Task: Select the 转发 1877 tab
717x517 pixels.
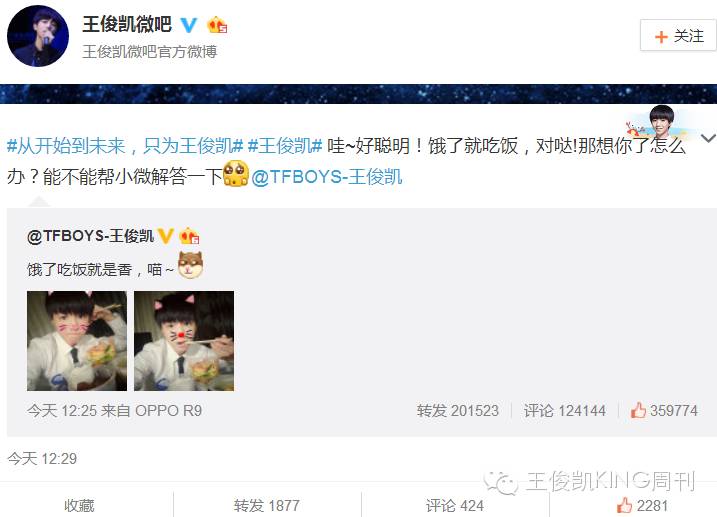Action: (x=267, y=506)
